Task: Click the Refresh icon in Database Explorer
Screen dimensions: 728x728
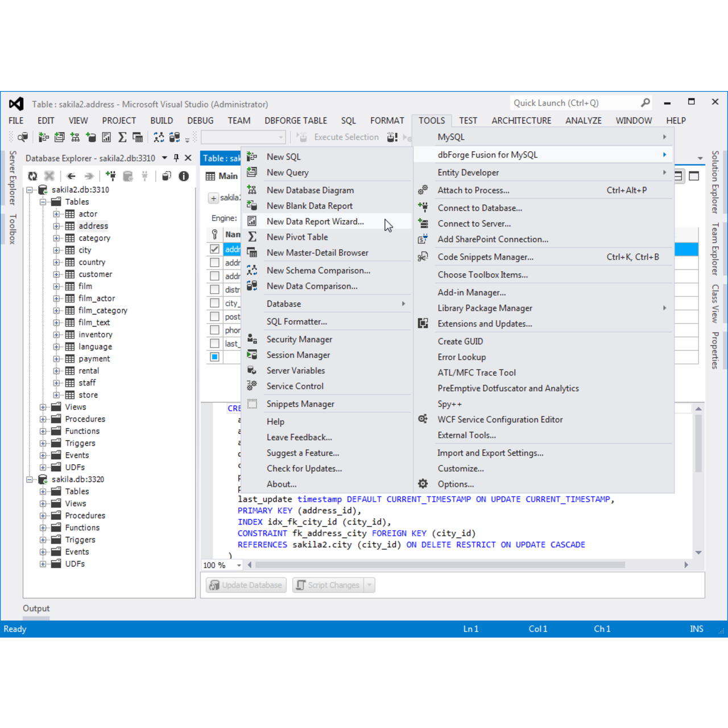Action: (x=32, y=176)
